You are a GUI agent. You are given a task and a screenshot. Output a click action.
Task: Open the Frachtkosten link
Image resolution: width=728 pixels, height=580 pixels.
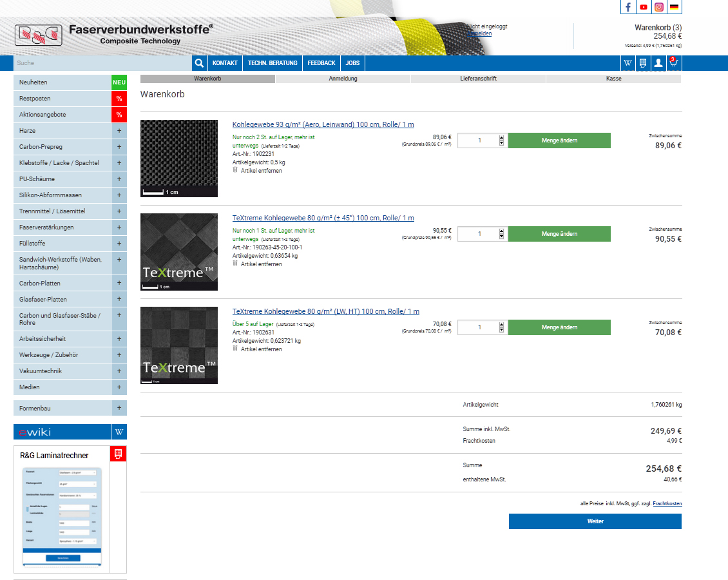pos(667,503)
